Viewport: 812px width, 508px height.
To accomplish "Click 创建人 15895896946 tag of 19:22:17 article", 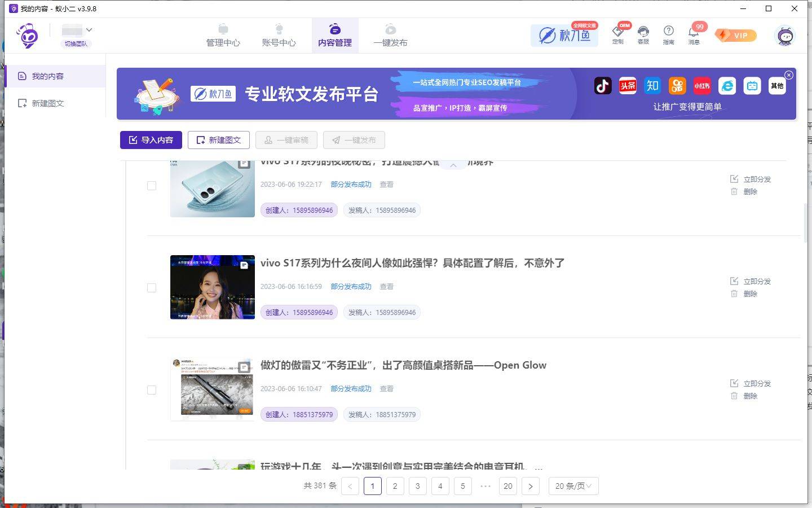I will pyautogui.click(x=299, y=210).
